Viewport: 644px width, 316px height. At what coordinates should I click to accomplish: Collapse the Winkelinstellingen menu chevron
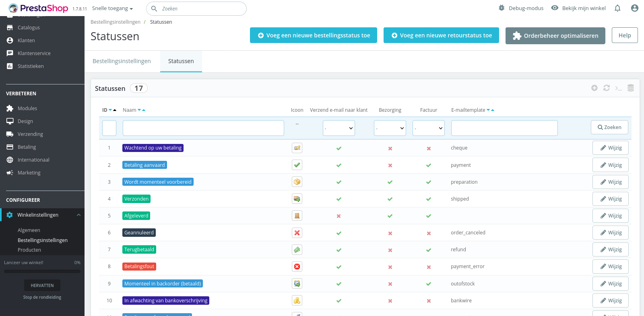[x=78, y=215]
